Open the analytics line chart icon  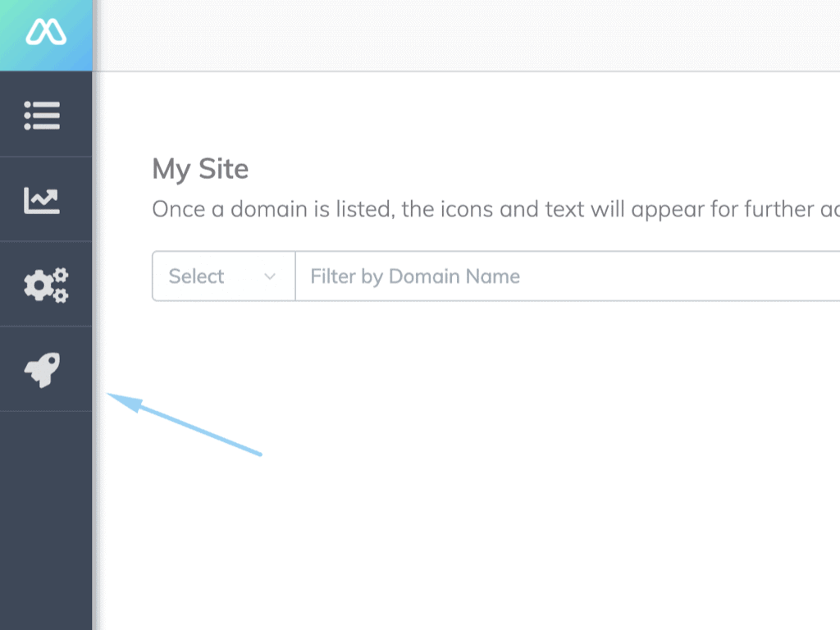coord(42,200)
